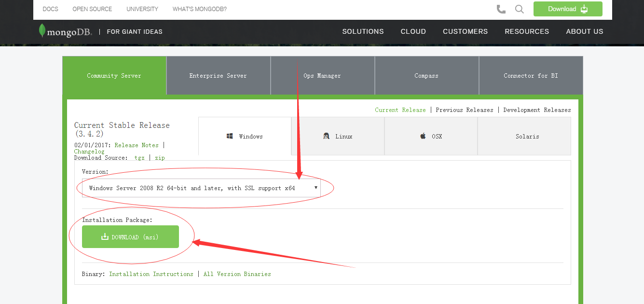Open search with the magnifier icon
Viewport: 644px width, 304px height.
(x=519, y=9)
